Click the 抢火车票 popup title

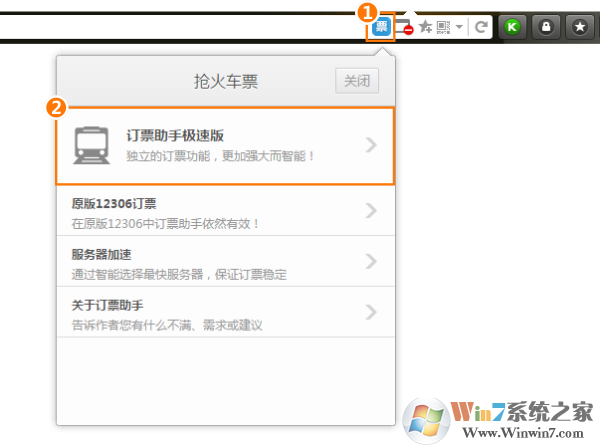coord(226,81)
